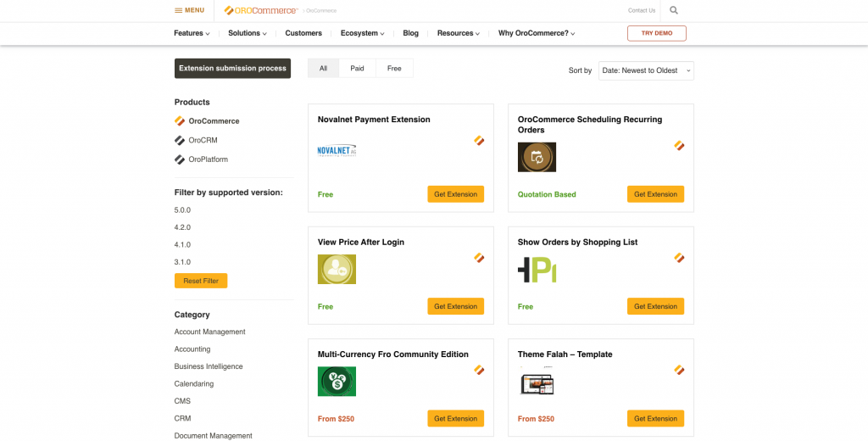868x441 pixels.
Task: Click Oro badge icon on Novalnet card
Action: pyautogui.click(x=480, y=141)
